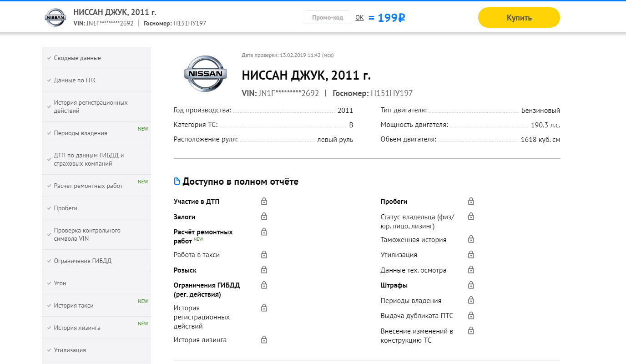Click the lock icon for История регистрационных действий in the full report list
The image size is (626, 364).
pos(264,308)
